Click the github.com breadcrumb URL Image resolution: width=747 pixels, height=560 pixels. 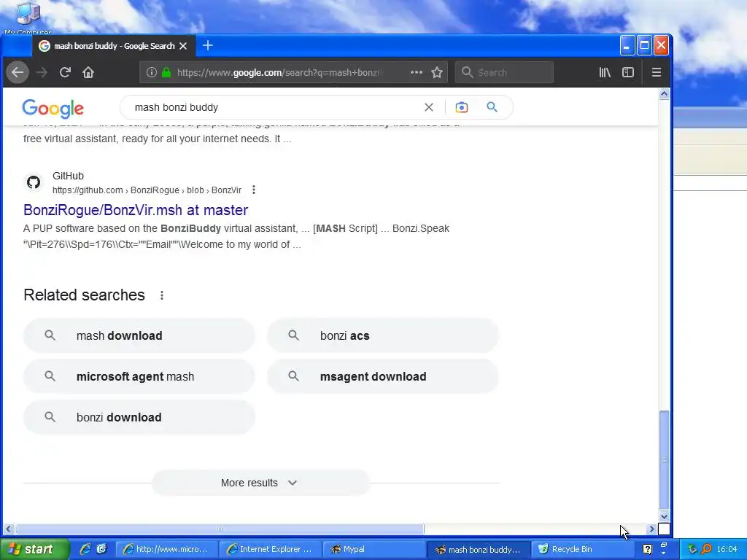[147, 190]
